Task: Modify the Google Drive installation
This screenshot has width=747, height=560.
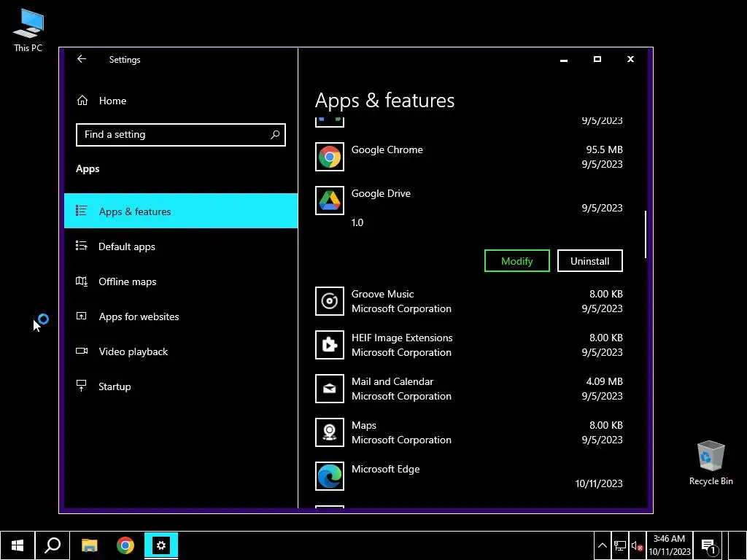Action: coord(517,261)
